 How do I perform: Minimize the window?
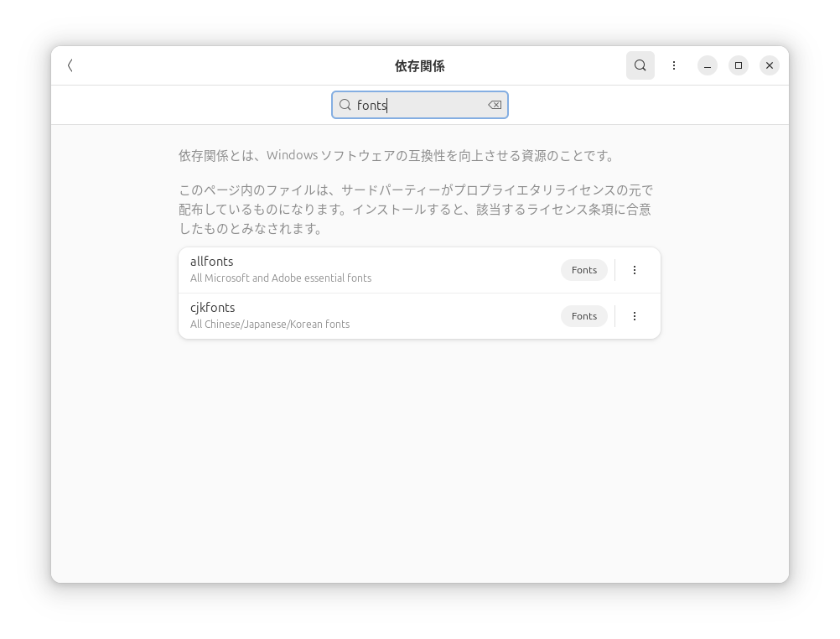click(708, 65)
